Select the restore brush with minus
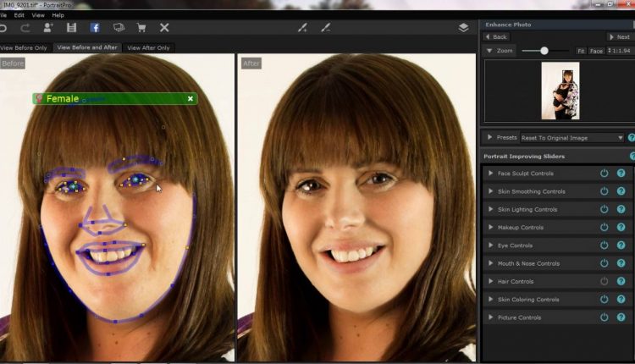Viewport: 635px width, 364px height. click(326, 28)
